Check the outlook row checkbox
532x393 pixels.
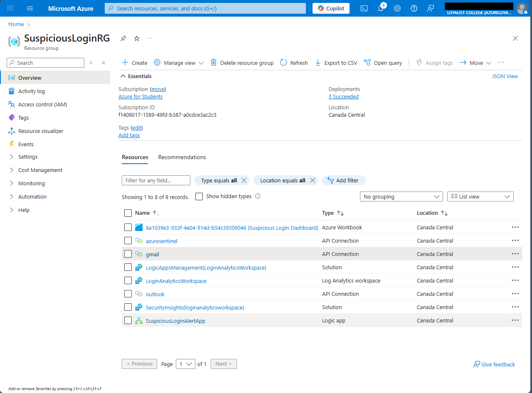(x=128, y=294)
